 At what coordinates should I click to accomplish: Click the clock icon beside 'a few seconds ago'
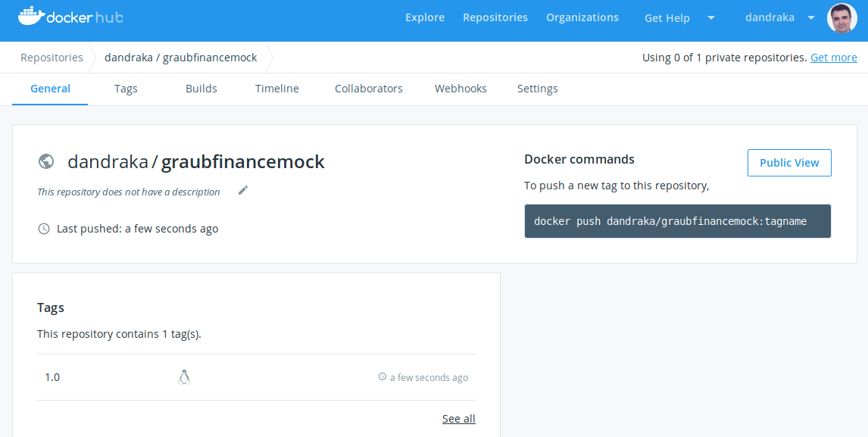click(383, 376)
